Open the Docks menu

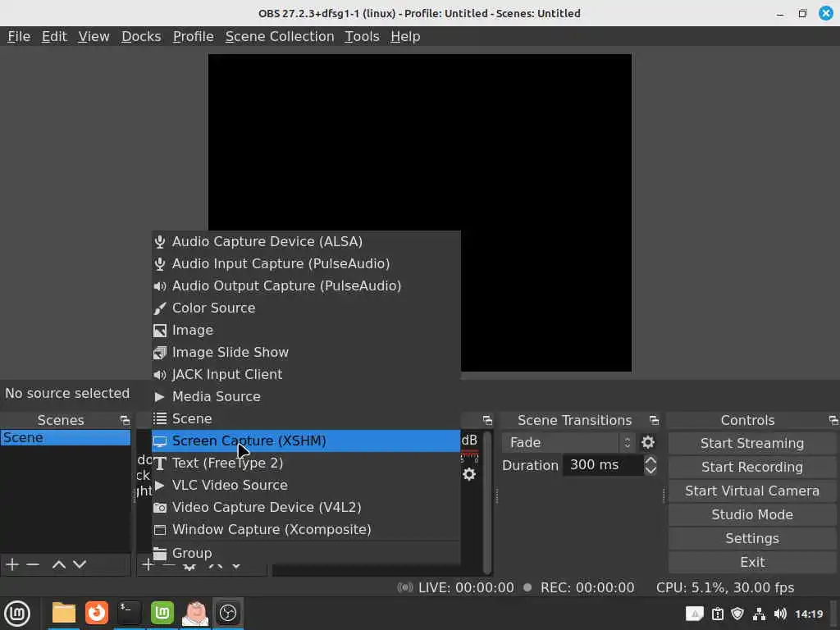coord(141,36)
